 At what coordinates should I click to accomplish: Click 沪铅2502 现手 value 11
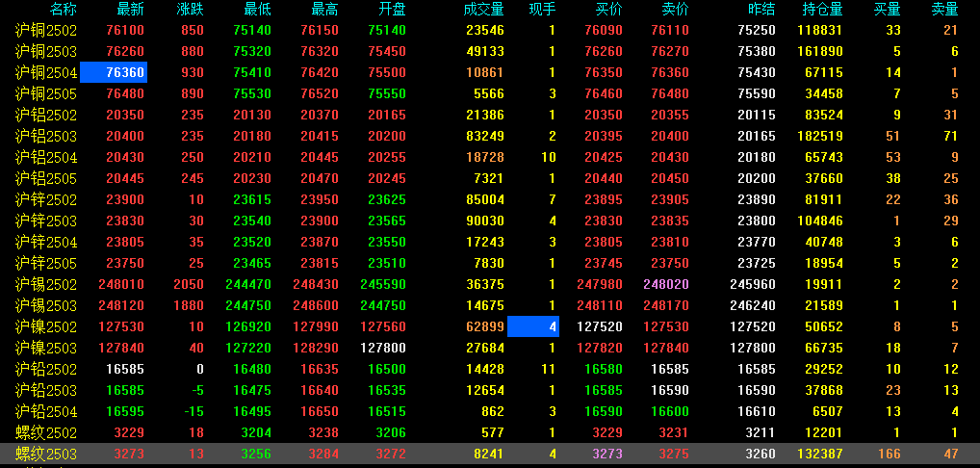point(549,369)
